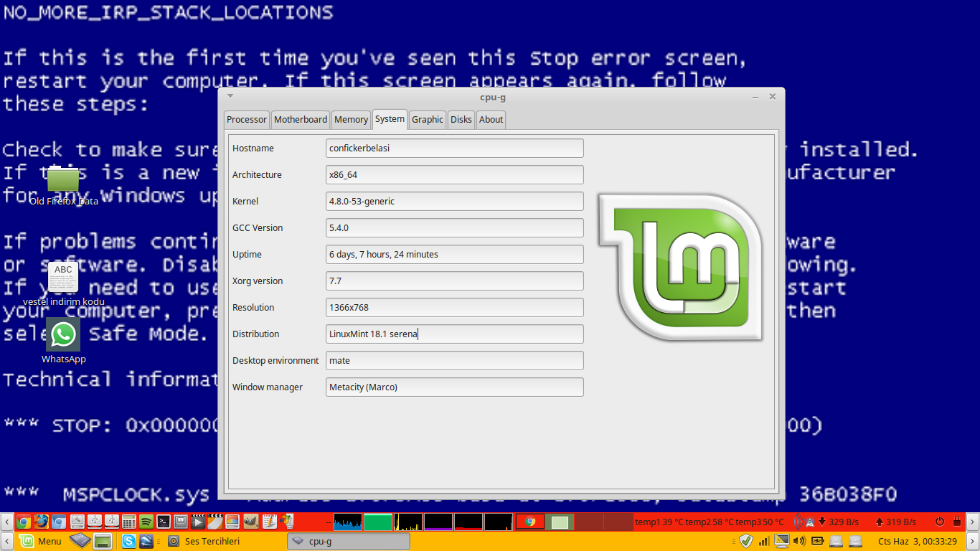Click the right arrow hiding the bottom panel
Viewport: 980px width, 551px height.
point(972,541)
